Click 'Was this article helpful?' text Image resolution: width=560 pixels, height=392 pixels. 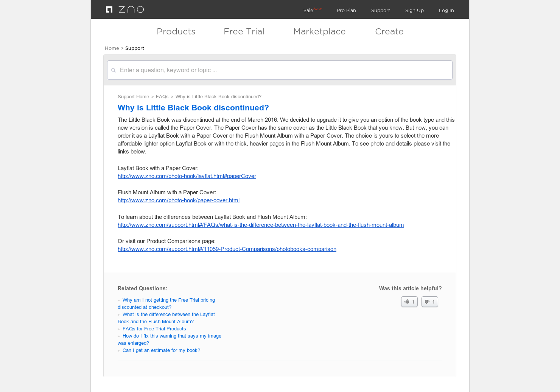tap(410, 288)
